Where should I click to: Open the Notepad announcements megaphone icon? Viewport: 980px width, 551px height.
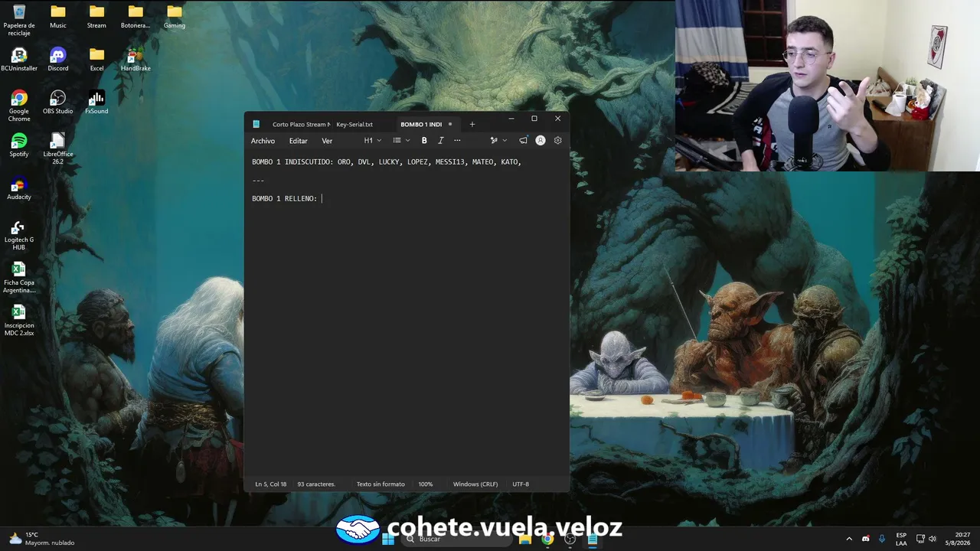523,141
